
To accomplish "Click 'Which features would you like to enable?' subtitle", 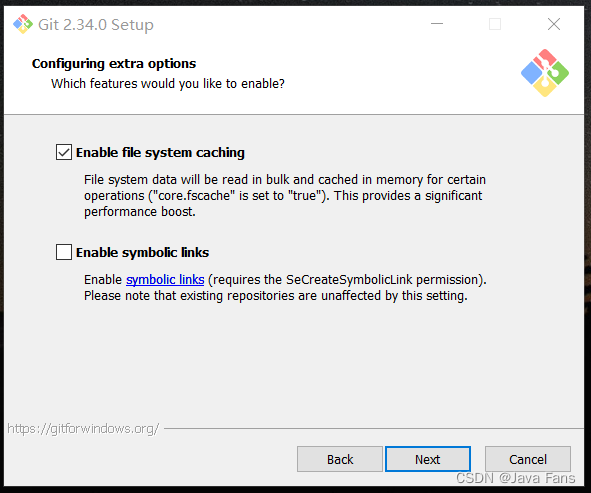I will (x=168, y=84).
